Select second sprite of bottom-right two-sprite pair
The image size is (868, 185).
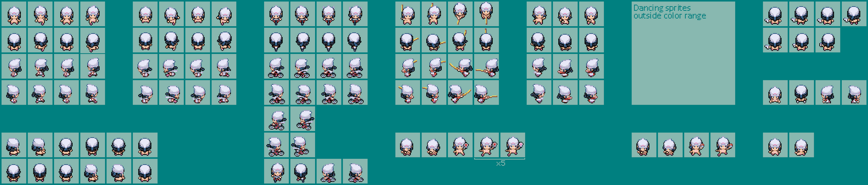point(802,145)
